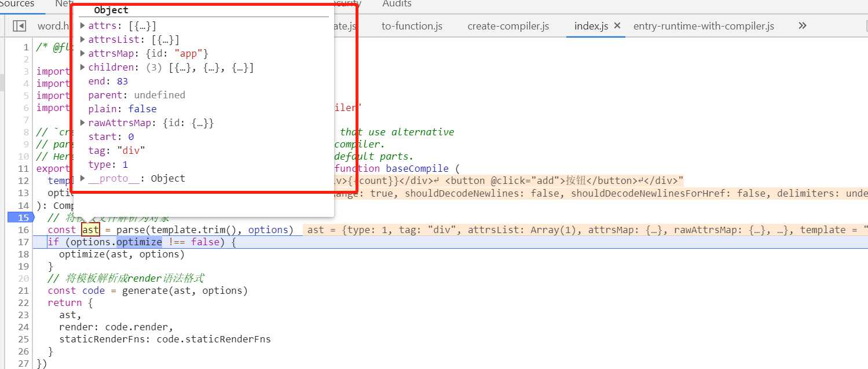Set a breakpoint on line number 1
The height and width of the screenshot is (369, 868).
coord(26,47)
